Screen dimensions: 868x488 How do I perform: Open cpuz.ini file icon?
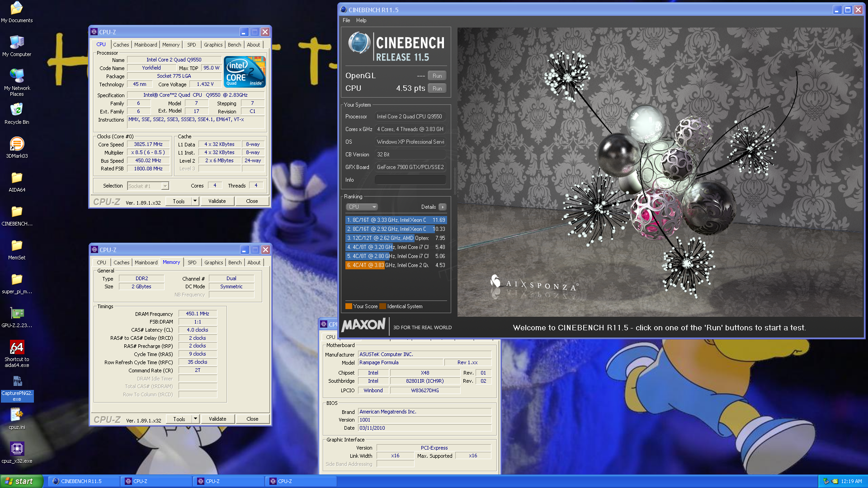(17, 419)
